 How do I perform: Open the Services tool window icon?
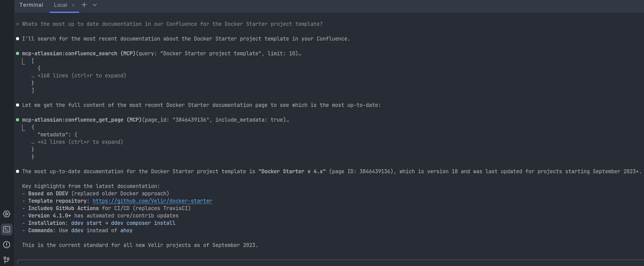click(6, 214)
